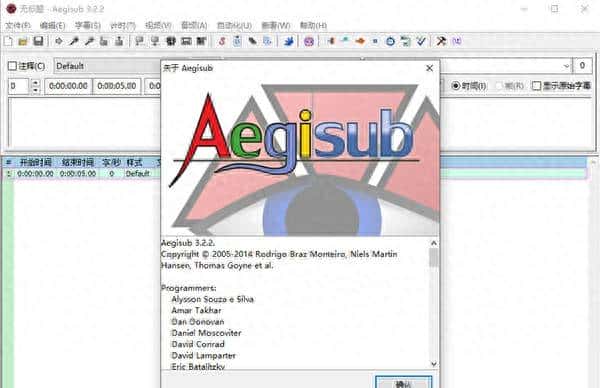Close the 关于 Aegisub dialog
The height and width of the screenshot is (388, 600).
[x=429, y=68]
